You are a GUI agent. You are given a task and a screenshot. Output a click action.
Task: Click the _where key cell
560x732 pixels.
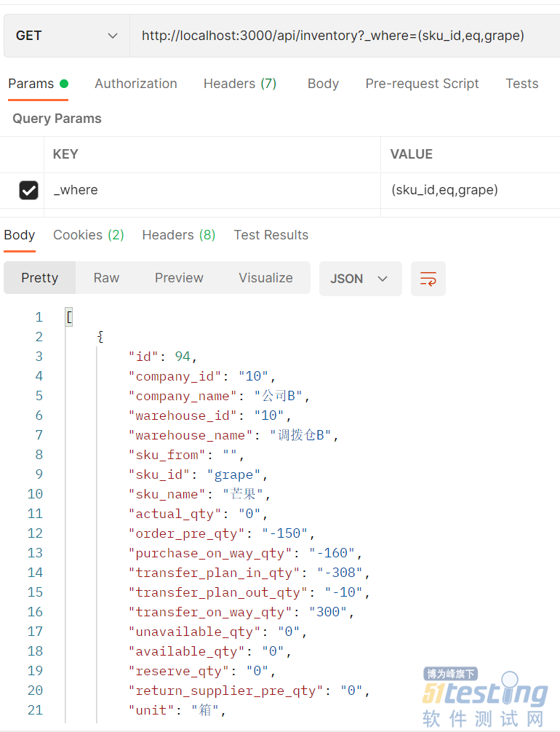[x=211, y=191]
